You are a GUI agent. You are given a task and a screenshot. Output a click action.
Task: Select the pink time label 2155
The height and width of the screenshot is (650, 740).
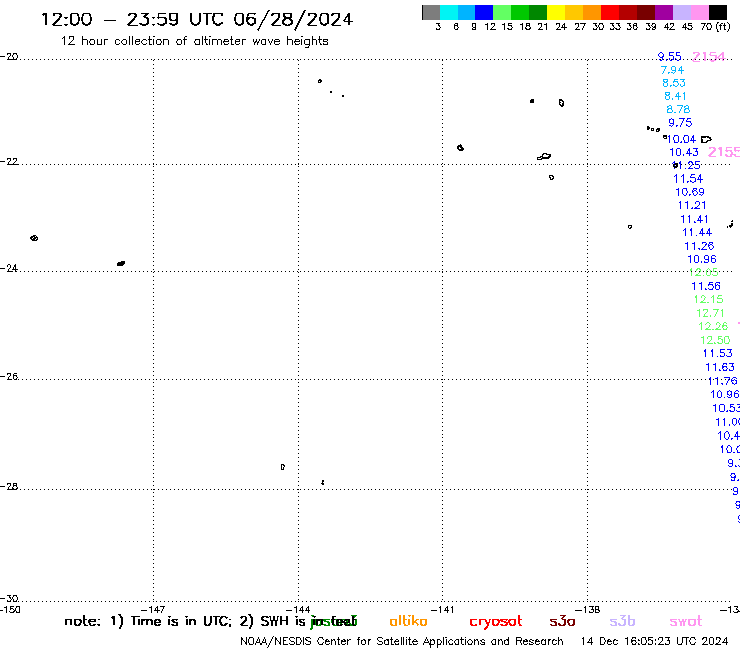(724, 152)
